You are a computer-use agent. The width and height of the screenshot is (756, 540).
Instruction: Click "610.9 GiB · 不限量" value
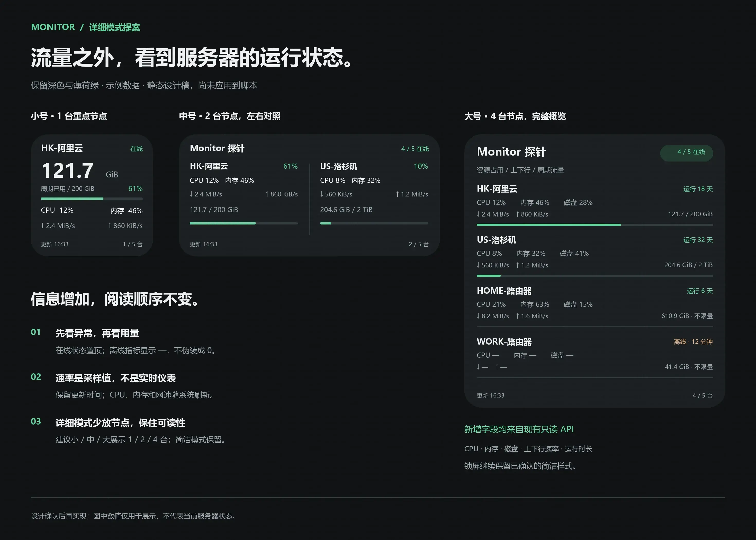tap(687, 316)
